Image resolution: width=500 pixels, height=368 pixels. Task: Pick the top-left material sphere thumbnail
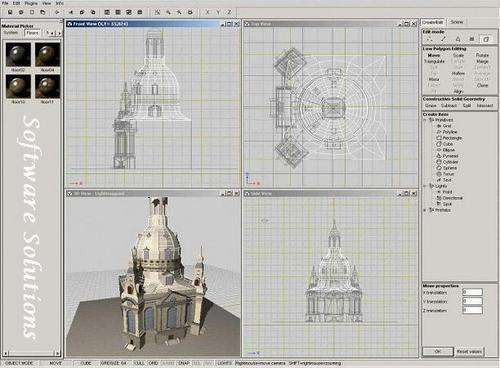[18, 55]
